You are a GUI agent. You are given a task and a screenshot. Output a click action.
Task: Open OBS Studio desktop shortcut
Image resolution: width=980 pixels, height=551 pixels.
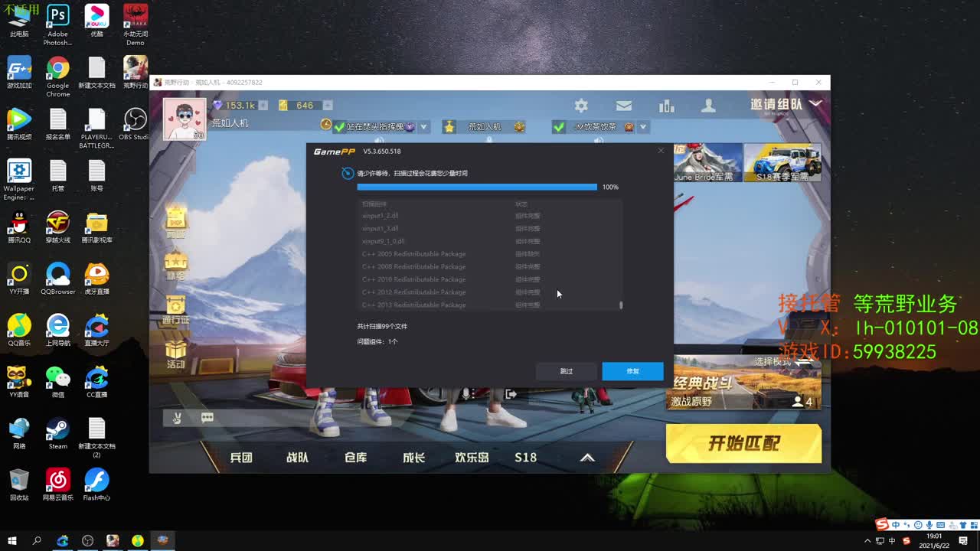coord(135,123)
